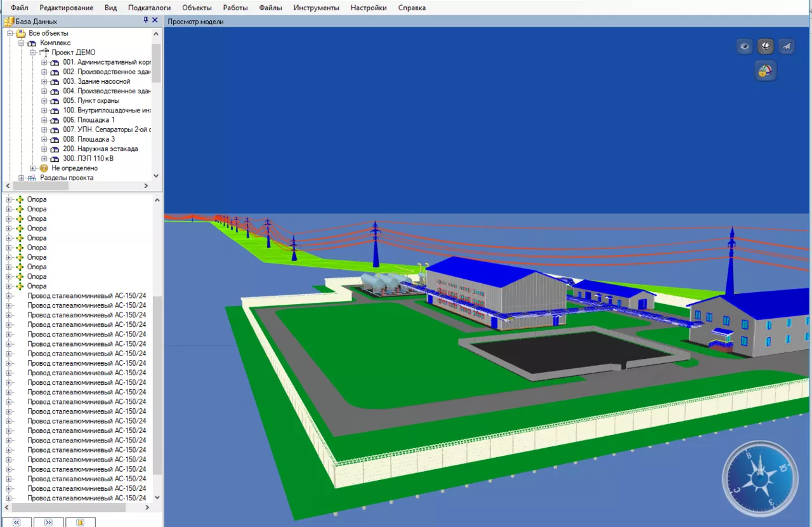Click the globe with padlock icon

click(766, 70)
